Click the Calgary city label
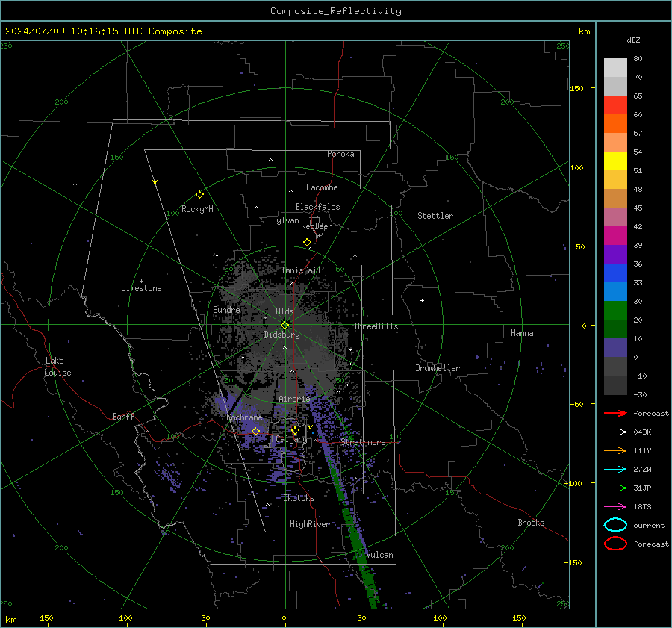672x628 pixels. tap(291, 439)
